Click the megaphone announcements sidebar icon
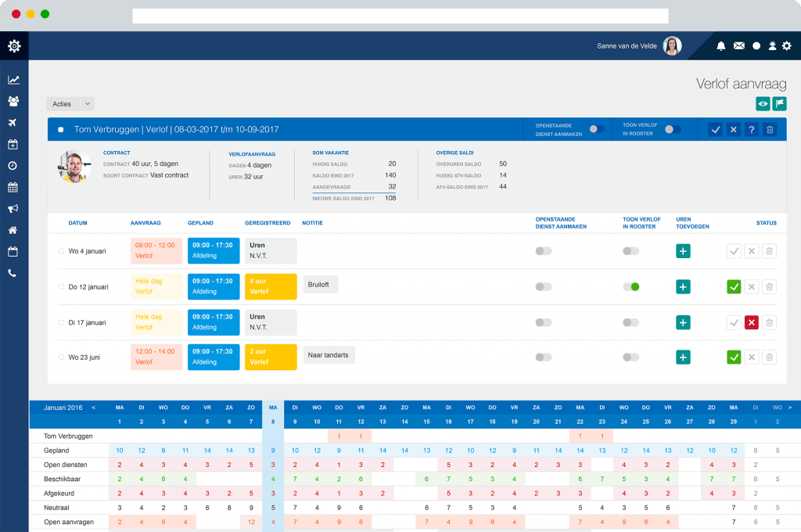 point(13,209)
